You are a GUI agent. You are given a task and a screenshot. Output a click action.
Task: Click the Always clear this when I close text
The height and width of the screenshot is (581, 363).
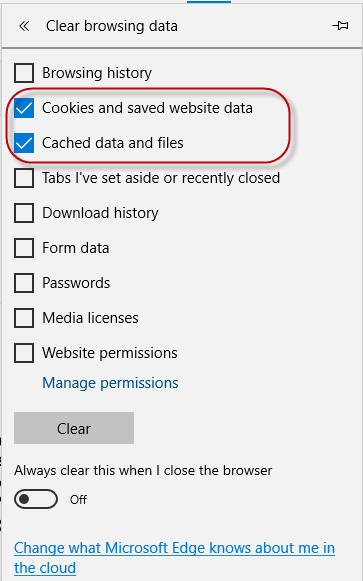click(x=143, y=470)
